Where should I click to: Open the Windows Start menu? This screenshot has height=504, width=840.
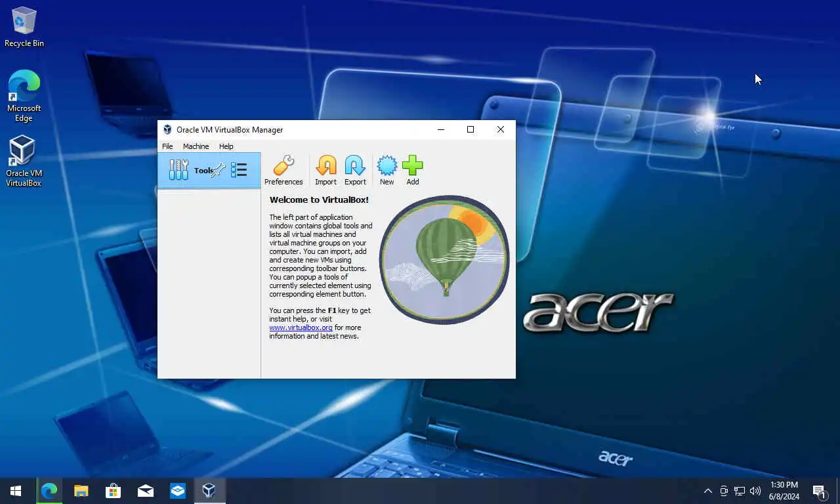[16, 491]
